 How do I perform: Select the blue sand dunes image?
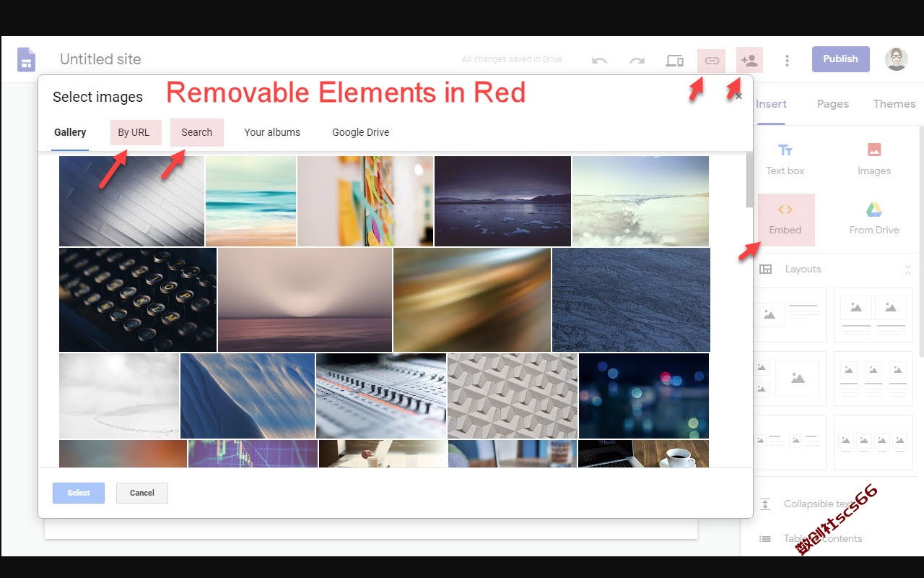248,396
